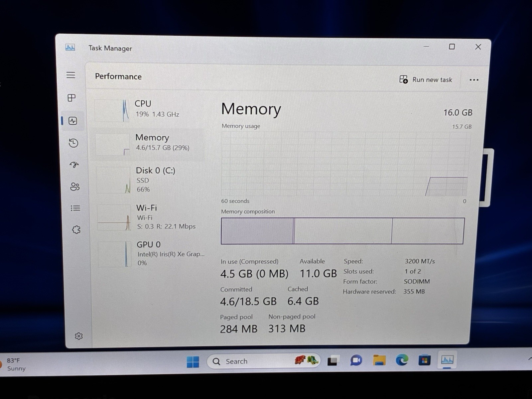The height and width of the screenshot is (399, 532).
Task: Click the Task Manager title bar app icon
Action: [70, 48]
